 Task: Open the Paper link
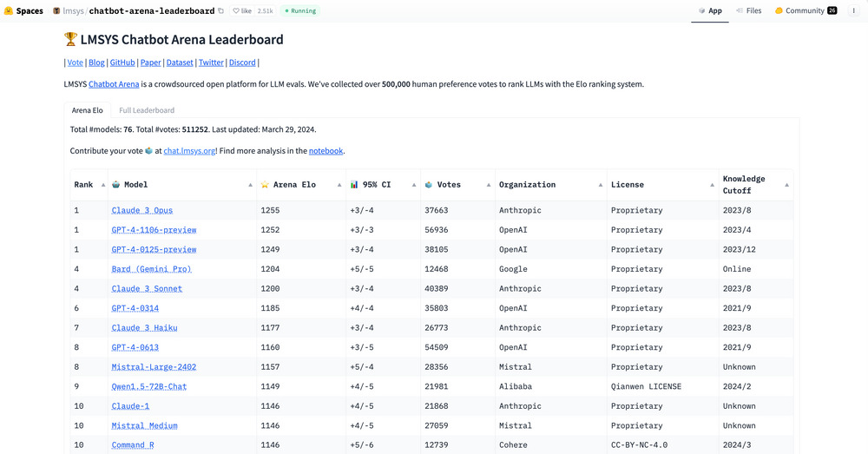tap(150, 63)
